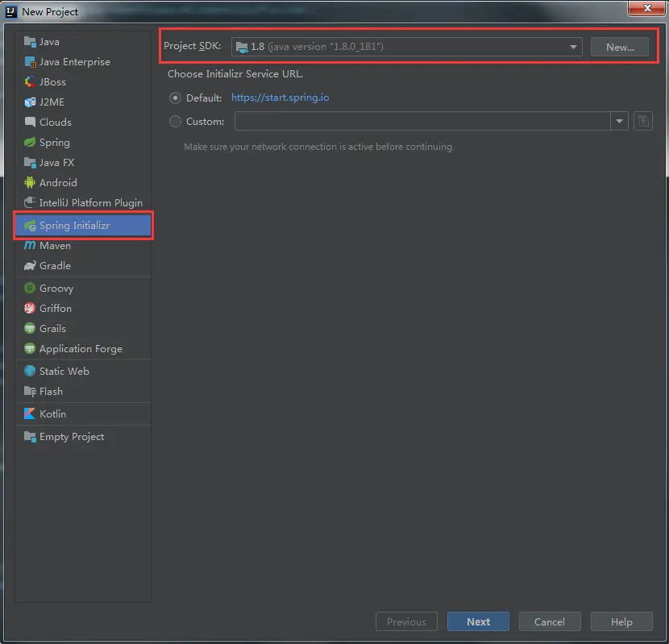The width and height of the screenshot is (669, 644).
Task: Click the Static Web globe icon
Action: [x=30, y=371]
